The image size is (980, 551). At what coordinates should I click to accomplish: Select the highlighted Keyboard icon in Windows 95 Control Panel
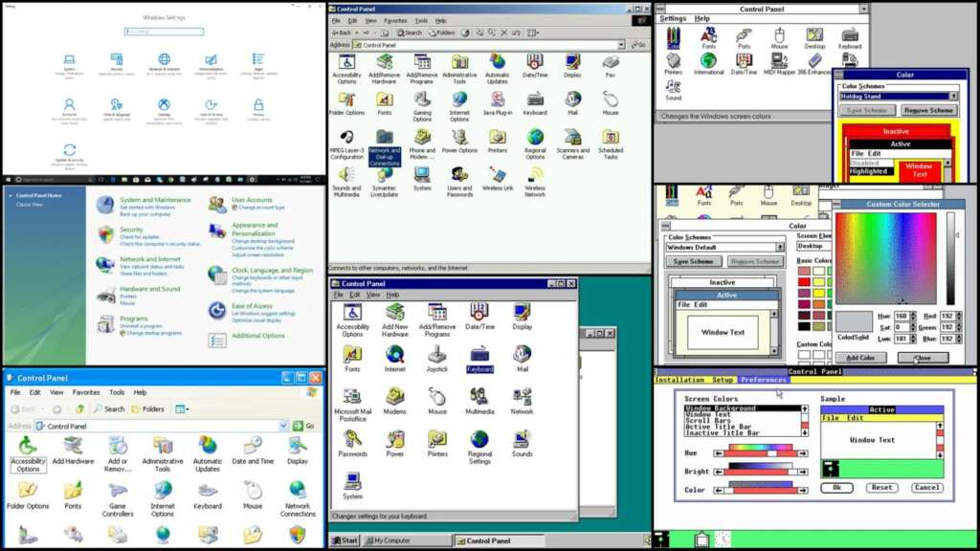pos(479,360)
